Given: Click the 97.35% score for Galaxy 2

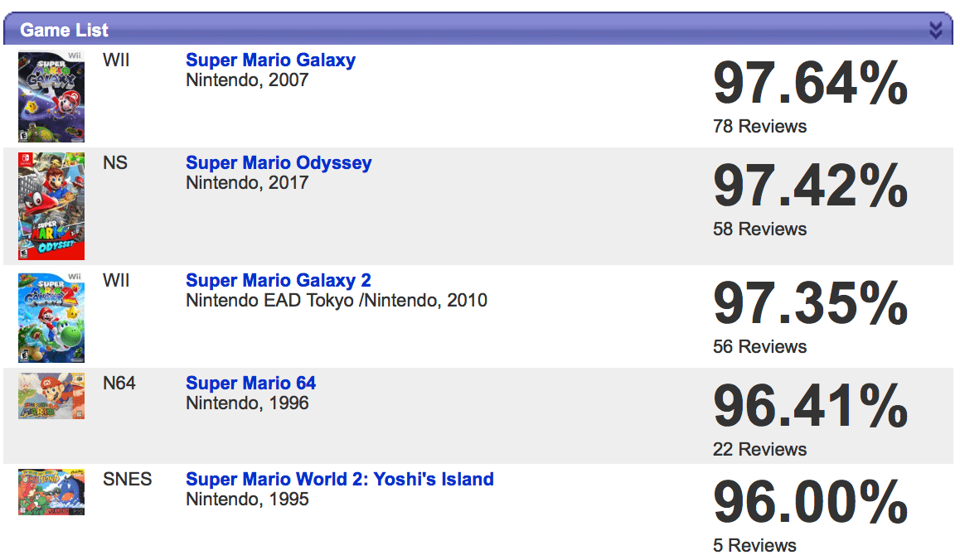Looking at the screenshot, I should (x=810, y=303).
